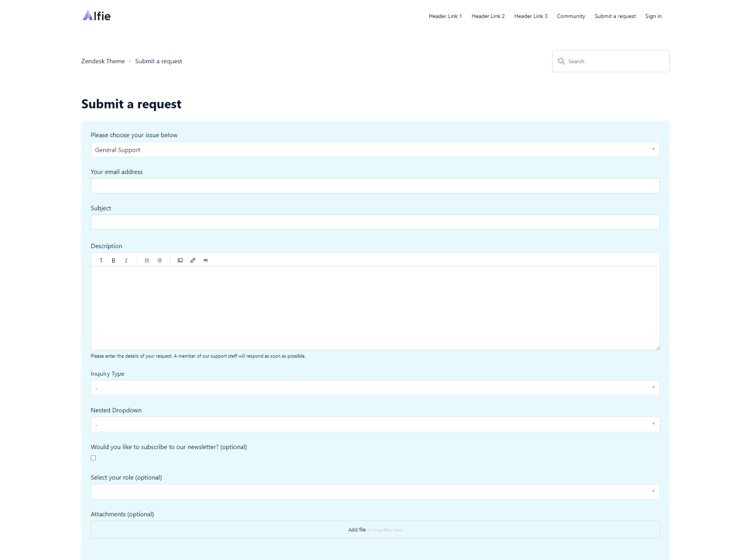The image size is (751, 560).
Task: Check the newsletter subscription checkbox
Action: 94,458
